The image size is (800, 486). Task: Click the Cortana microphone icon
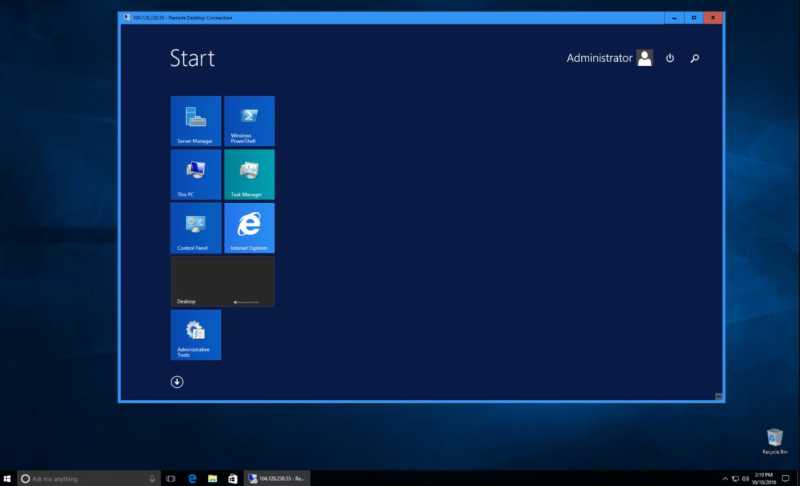152,478
